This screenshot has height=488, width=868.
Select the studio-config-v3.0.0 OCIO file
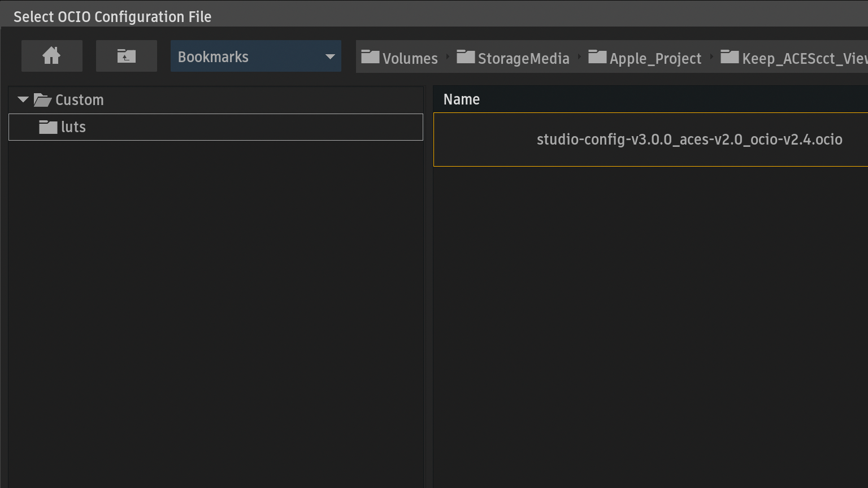[x=689, y=140]
